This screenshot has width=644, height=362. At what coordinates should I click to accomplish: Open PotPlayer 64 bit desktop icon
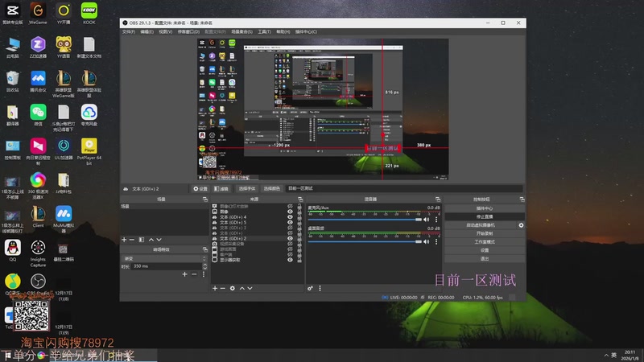(x=89, y=151)
